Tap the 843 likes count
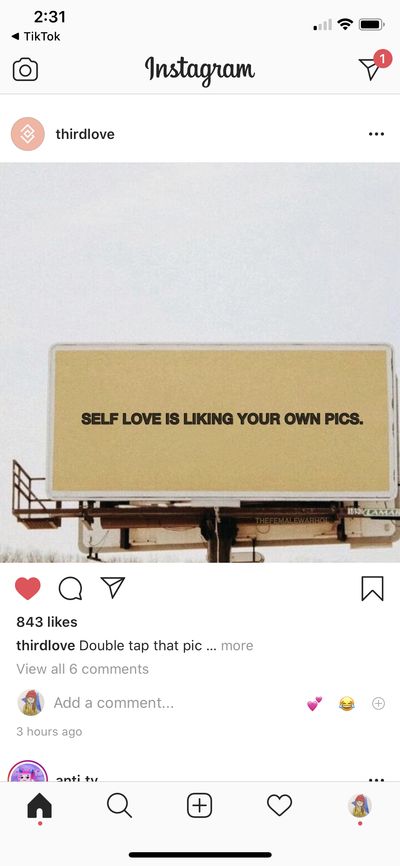The width and height of the screenshot is (400, 866). coord(47,622)
